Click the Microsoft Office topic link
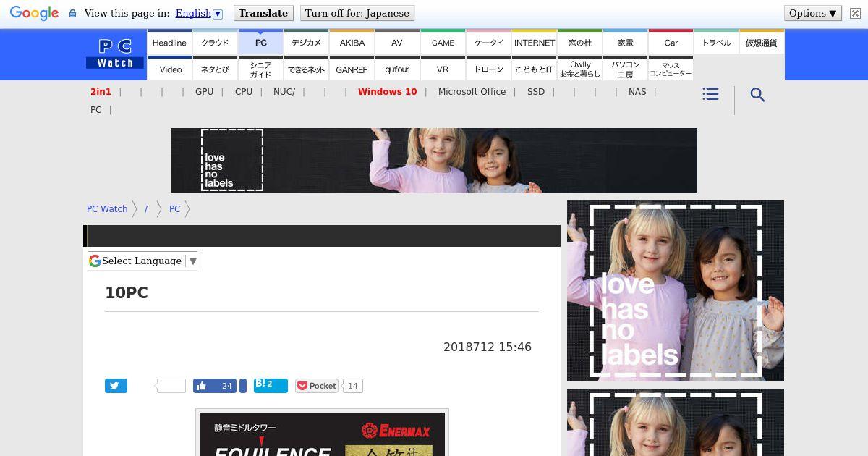 tap(472, 92)
